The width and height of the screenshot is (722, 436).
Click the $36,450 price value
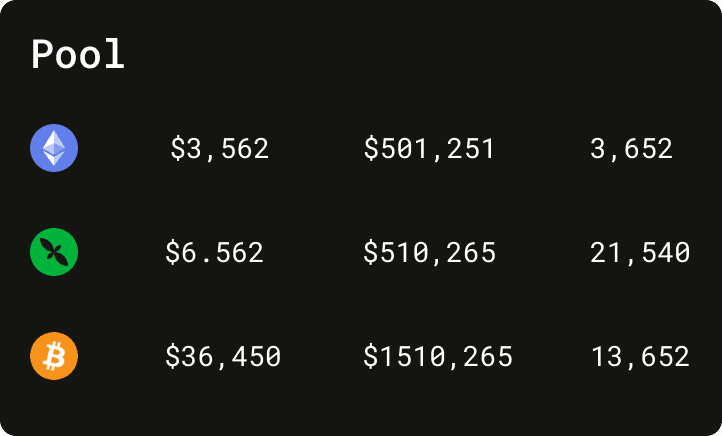click(x=223, y=356)
